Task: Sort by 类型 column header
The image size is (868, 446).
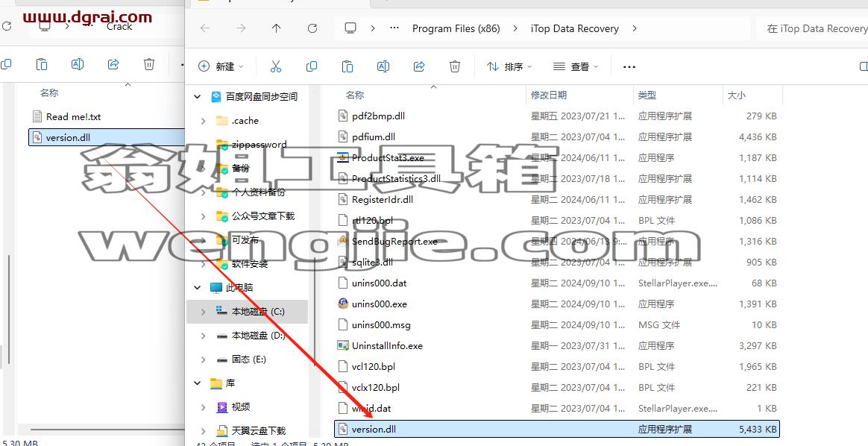Action: point(647,95)
